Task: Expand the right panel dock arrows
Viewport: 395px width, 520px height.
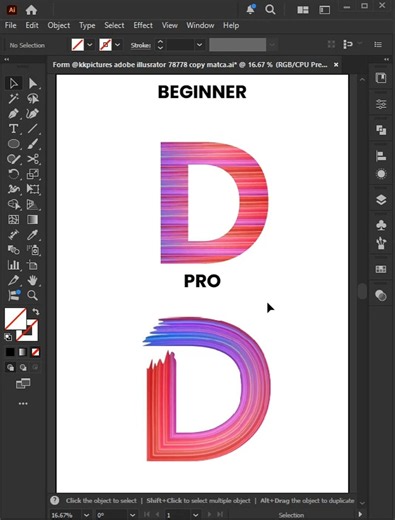Action: point(387,59)
